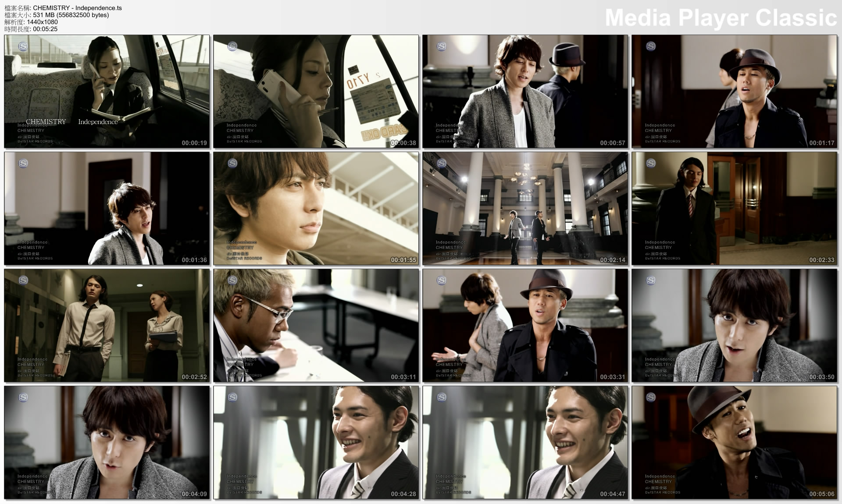The image size is (842, 504).
Task: Click the file name CHEMISTRY - Independence.ts text
Action: click(77, 8)
